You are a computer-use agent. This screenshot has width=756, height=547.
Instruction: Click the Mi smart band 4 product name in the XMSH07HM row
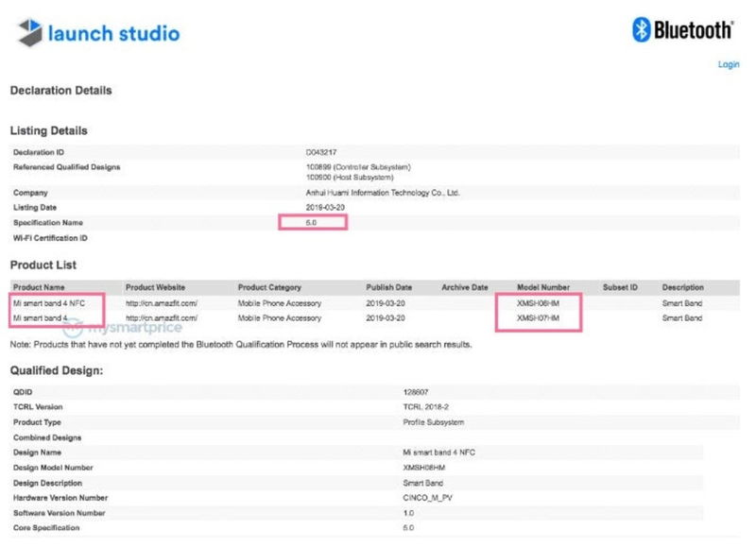click(40, 318)
